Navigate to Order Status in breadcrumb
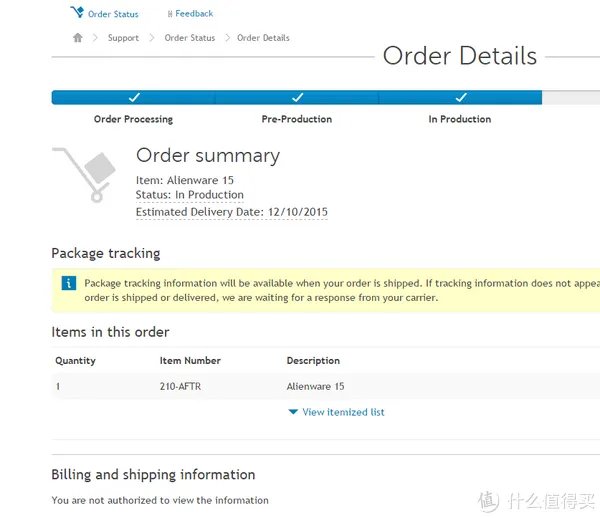The width and height of the screenshot is (600, 518). coord(190,38)
